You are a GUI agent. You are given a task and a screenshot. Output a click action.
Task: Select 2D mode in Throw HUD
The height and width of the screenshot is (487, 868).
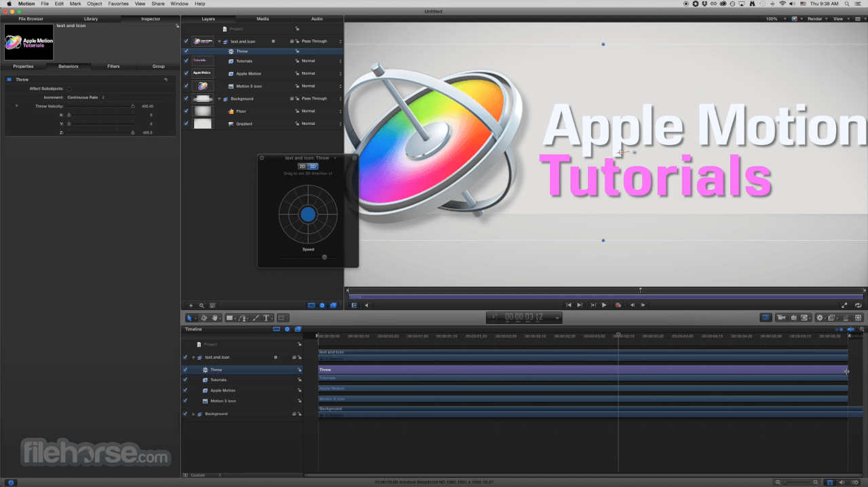(303, 166)
